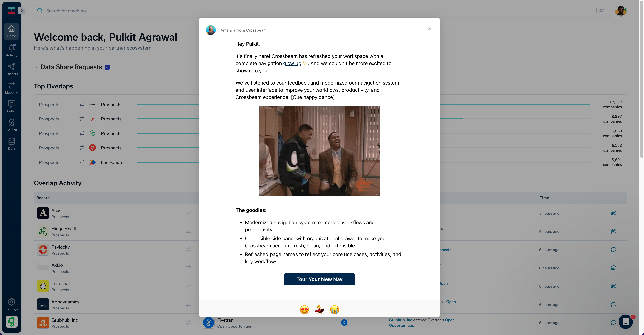Open comment thread for Acast row

[x=613, y=213]
